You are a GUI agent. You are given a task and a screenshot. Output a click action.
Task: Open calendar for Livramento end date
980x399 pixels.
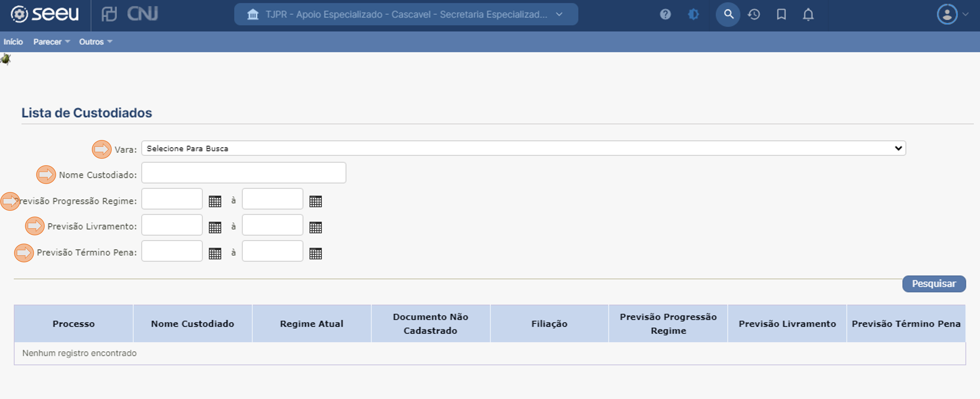coord(315,227)
